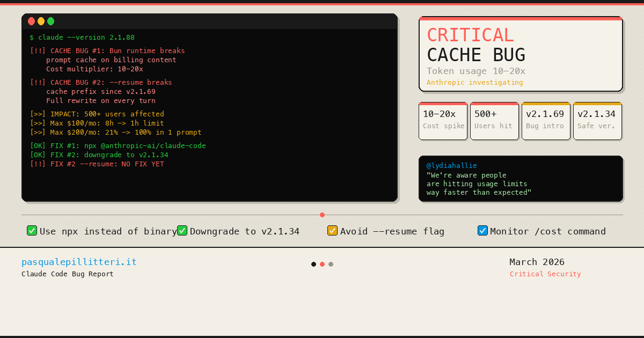This screenshot has width=644, height=338.
Task: Click the 'CRITICAL' red heading
Action: [x=470, y=35]
